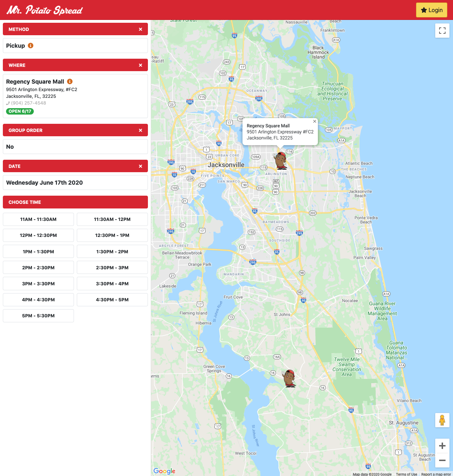Click Report a map error link
453x476 pixels.
pos(436,474)
